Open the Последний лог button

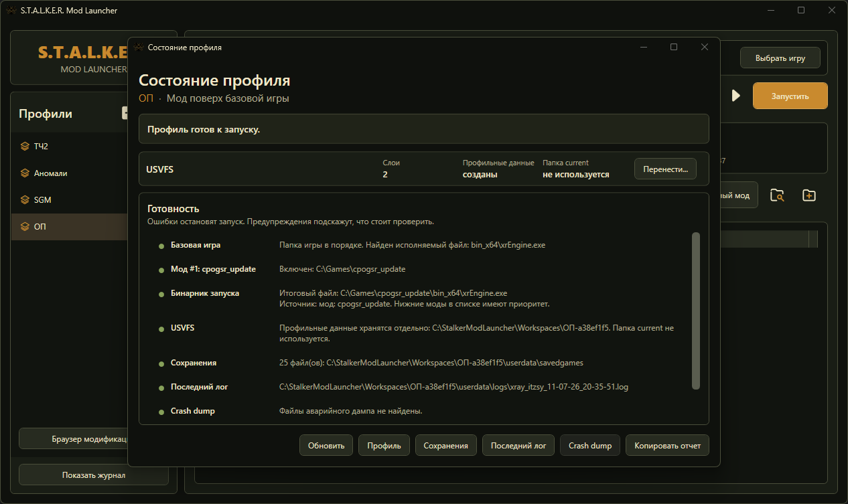(x=518, y=445)
